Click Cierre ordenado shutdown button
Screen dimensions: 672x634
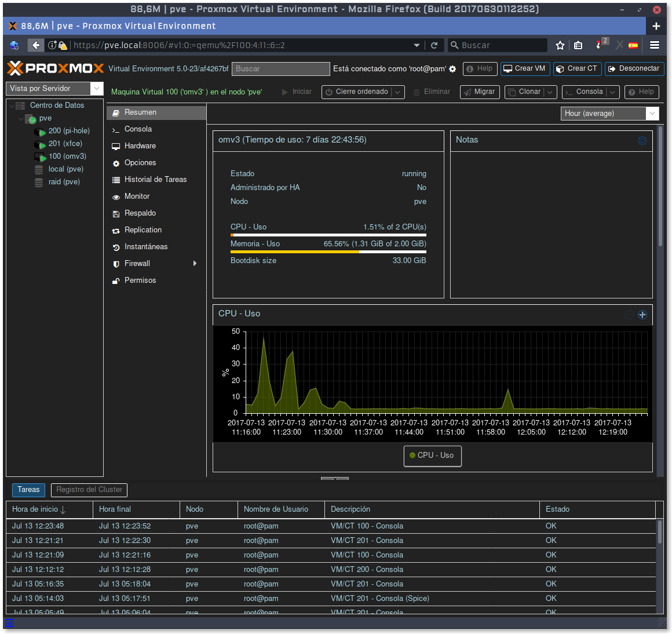(357, 92)
